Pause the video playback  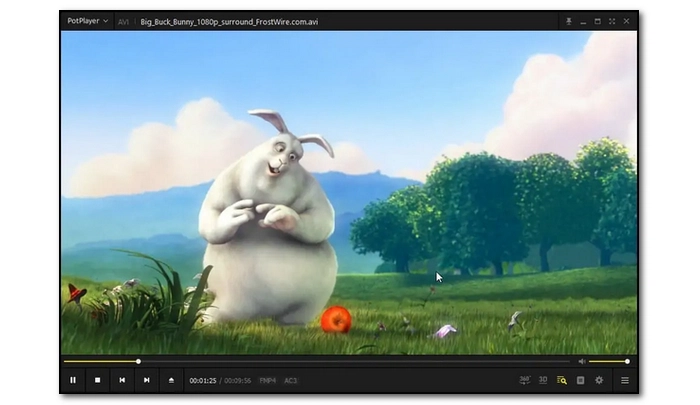(x=73, y=380)
